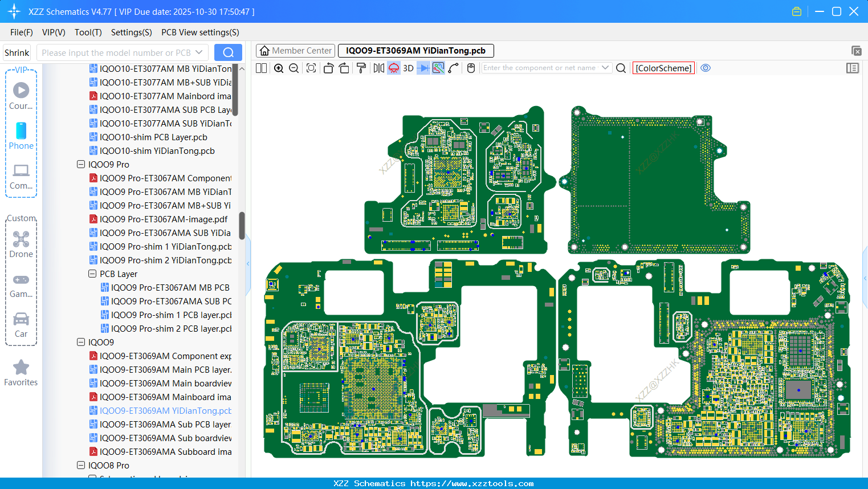This screenshot has width=868, height=489.
Task: Zoom out of the PCB view
Action: 294,68
